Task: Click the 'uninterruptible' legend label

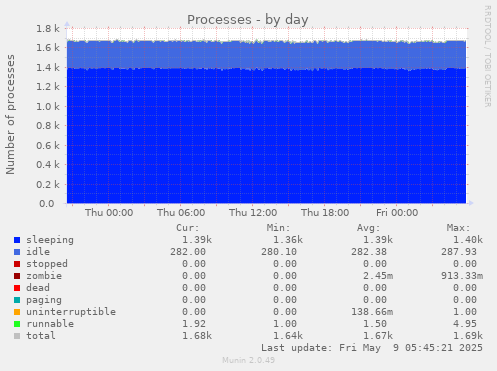Action: click(x=71, y=312)
